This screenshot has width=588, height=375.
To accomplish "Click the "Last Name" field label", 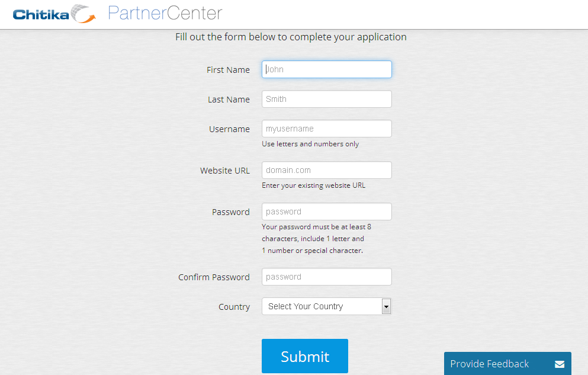I will point(229,100).
